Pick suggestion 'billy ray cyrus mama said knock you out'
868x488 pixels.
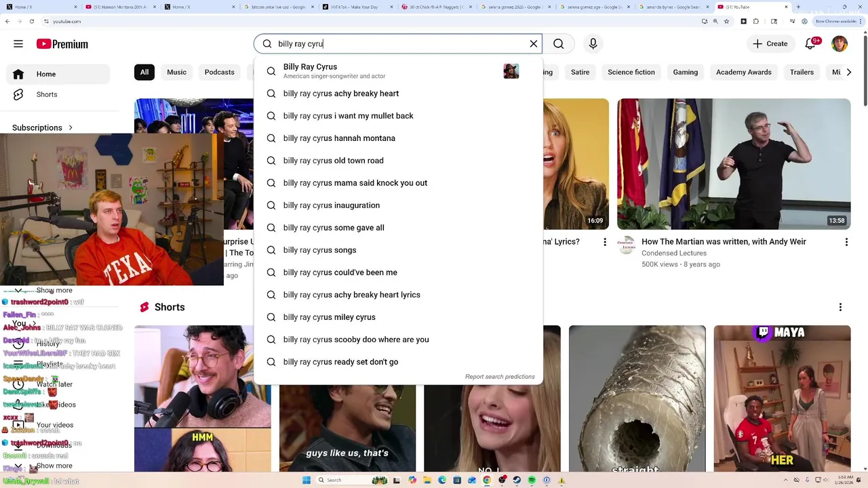click(398, 183)
